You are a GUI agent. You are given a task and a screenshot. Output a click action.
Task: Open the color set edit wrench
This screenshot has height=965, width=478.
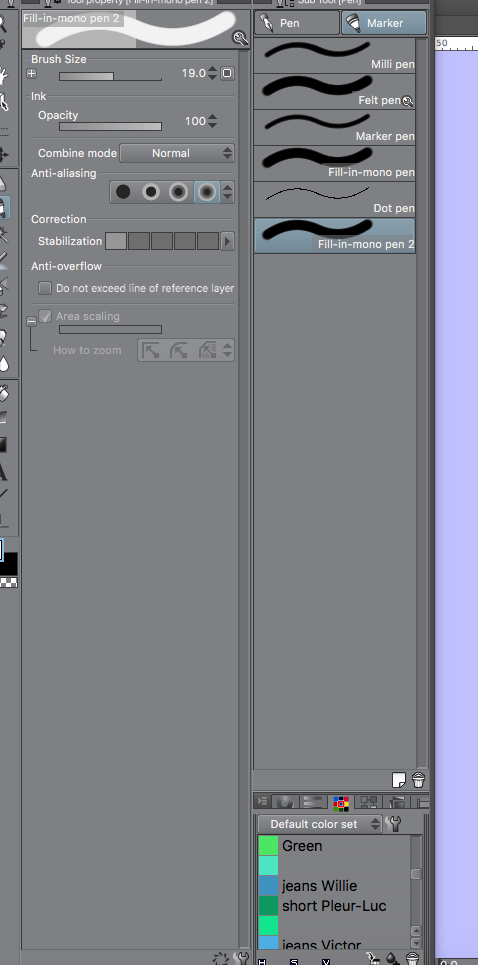click(394, 823)
